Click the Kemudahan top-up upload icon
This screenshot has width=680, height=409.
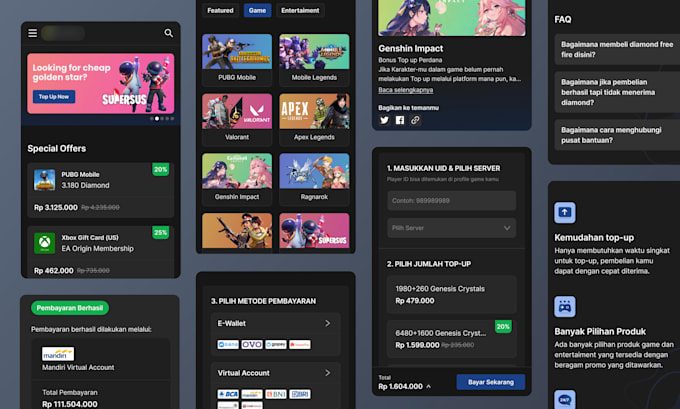565,213
